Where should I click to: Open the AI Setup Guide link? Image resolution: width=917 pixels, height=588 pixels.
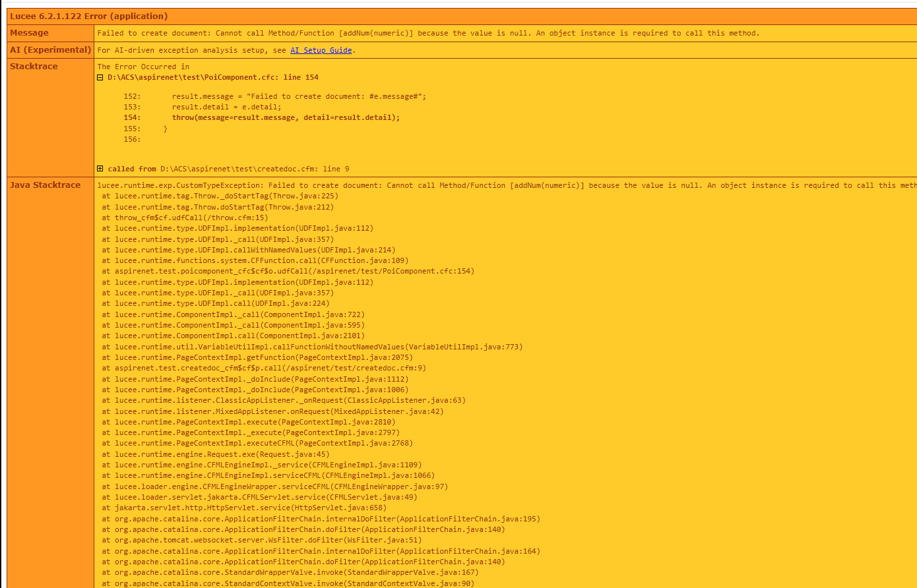[x=321, y=50]
